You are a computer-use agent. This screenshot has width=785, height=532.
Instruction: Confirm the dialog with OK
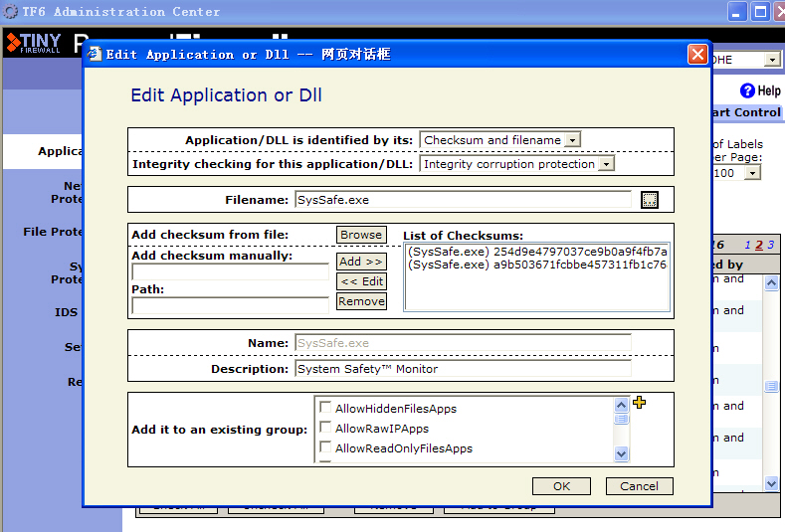[561, 486]
